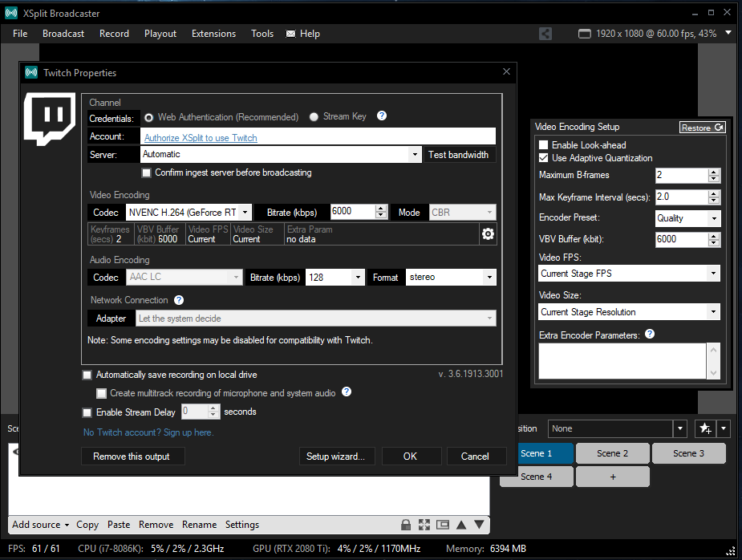The width and height of the screenshot is (742, 560).
Task: Click the picture-in-picture icon near the lock
Action: (442, 524)
